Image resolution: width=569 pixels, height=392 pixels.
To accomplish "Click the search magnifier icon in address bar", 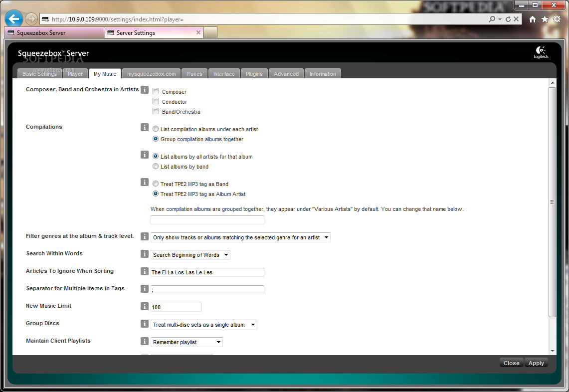I will [x=492, y=19].
